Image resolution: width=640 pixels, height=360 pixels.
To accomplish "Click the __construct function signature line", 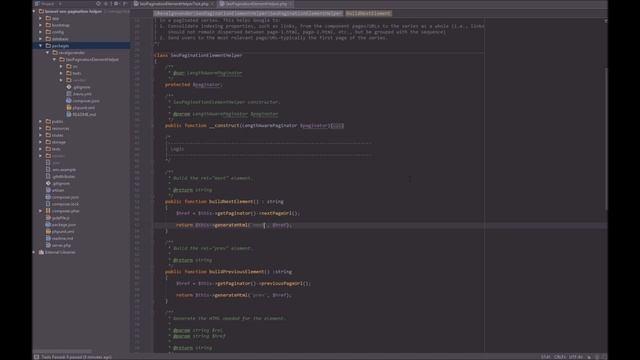I will click(254, 126).
